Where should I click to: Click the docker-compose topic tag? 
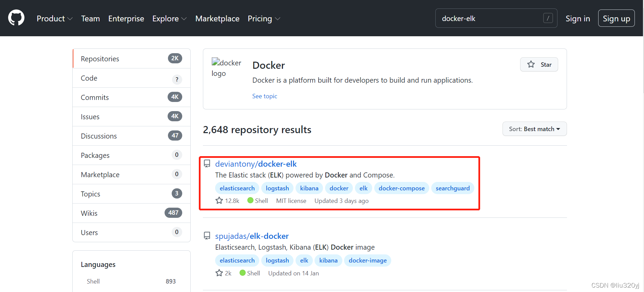pyautogui.click(x=402, y=188)
